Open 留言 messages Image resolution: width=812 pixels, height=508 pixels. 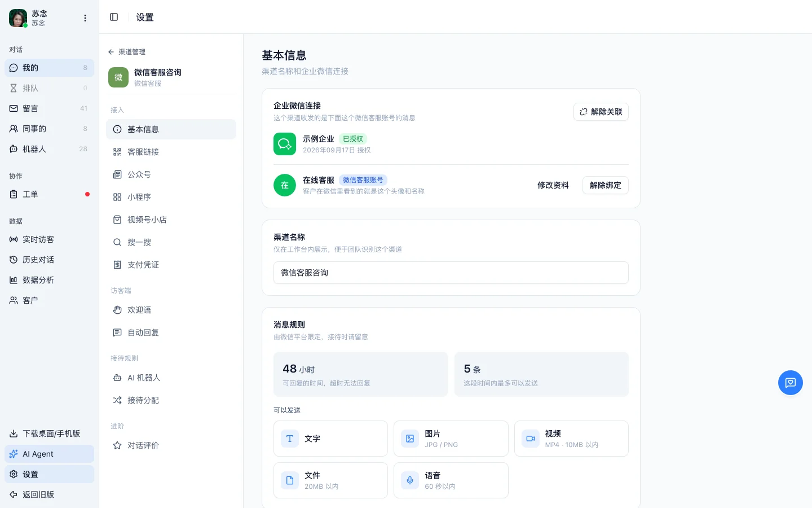coord(49,108)
